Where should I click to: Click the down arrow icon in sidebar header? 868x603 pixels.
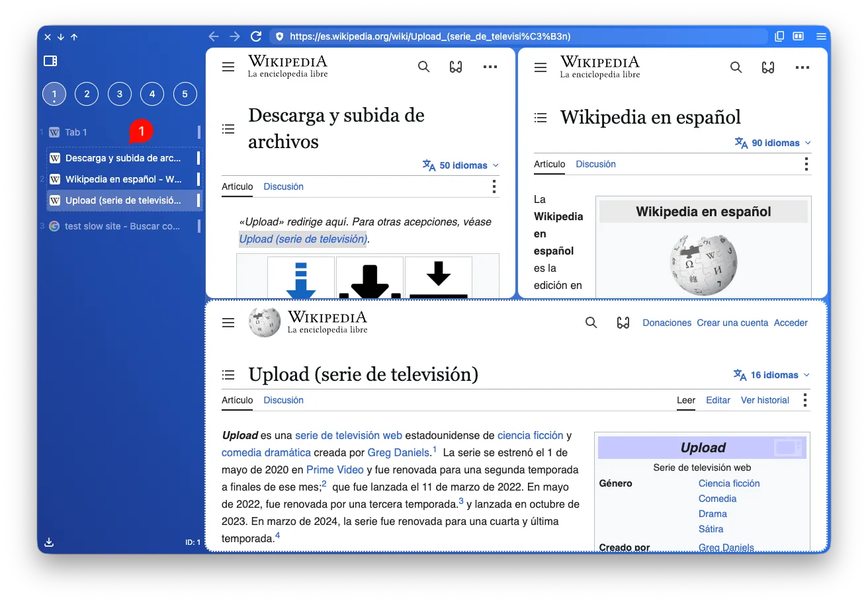[61, 37]
